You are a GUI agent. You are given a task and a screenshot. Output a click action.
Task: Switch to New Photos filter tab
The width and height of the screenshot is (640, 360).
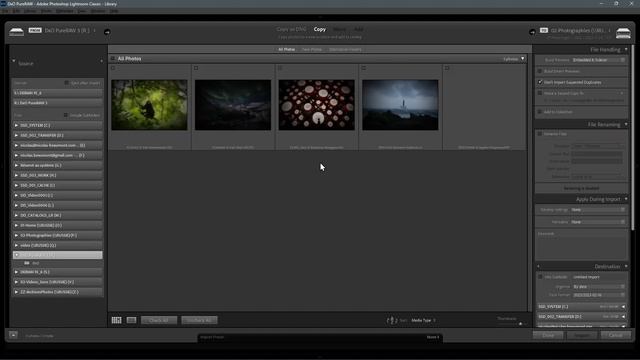[312, 49]
